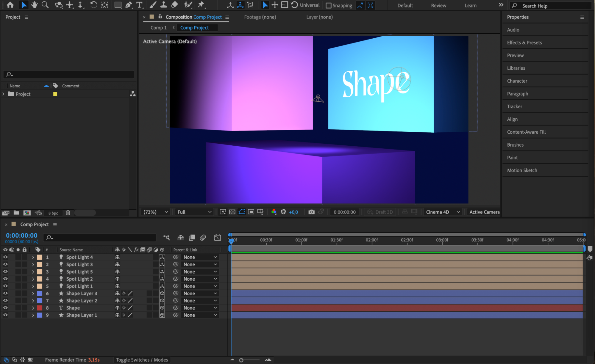Take a snapshot with camera icon

coord(311,212)
